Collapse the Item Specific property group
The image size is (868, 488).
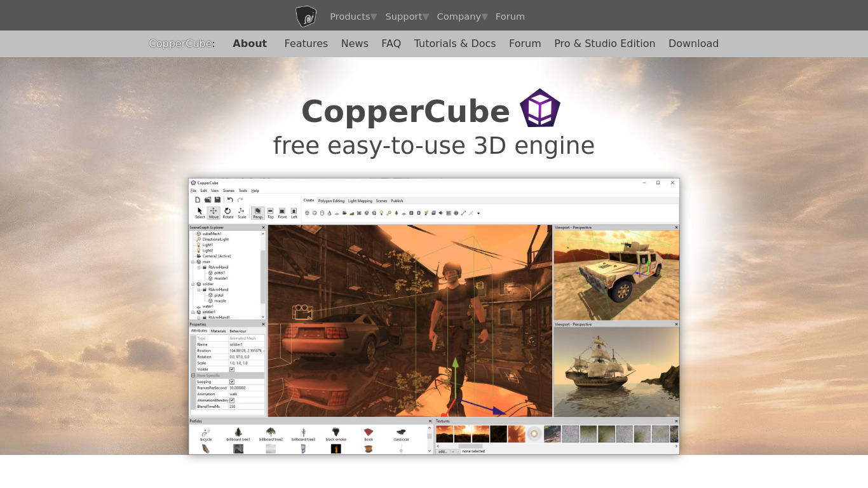pyautogui.click(x=193, y=376)
